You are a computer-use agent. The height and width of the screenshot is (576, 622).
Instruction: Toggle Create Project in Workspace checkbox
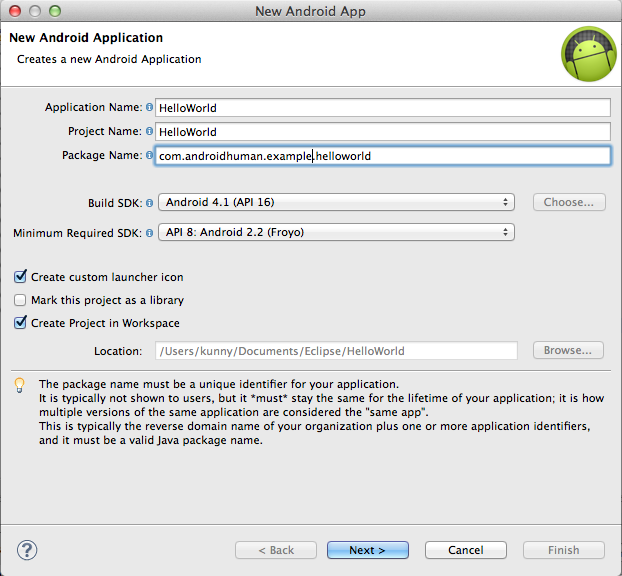(20, 323)
